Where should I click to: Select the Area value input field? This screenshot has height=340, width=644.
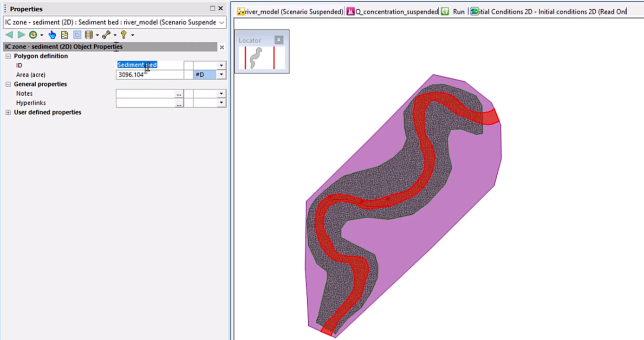pos(149,74)
